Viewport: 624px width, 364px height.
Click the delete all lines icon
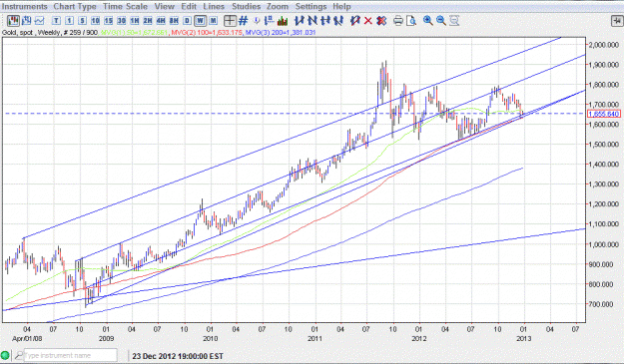click(x=381, y=21)
